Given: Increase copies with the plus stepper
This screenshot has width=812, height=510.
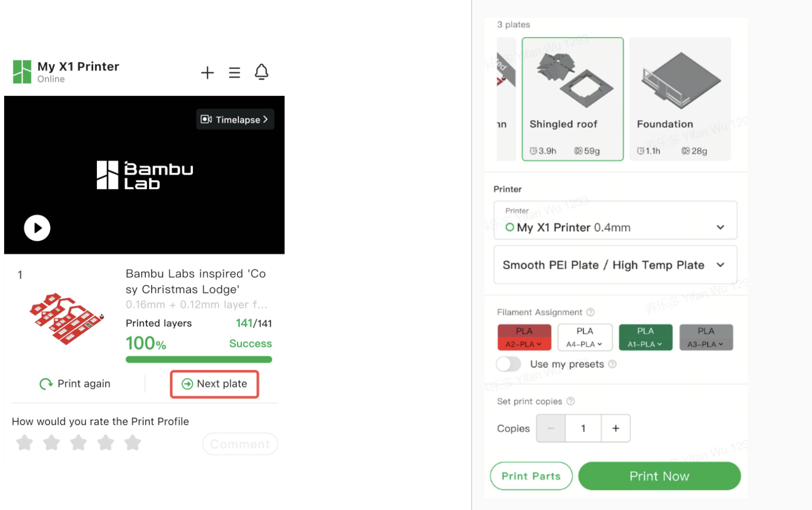Looking at the screenshot, I should (x=616, y=428).
